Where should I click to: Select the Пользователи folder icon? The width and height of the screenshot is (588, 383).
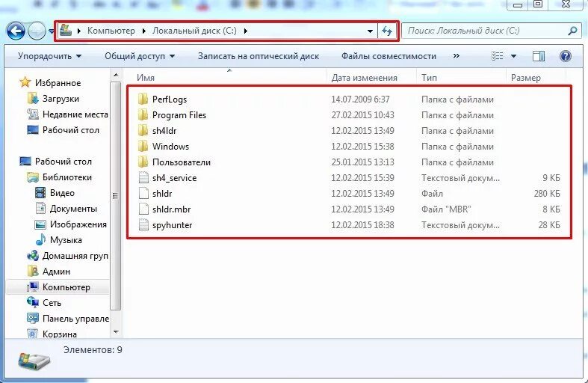(x=143, y=162)
